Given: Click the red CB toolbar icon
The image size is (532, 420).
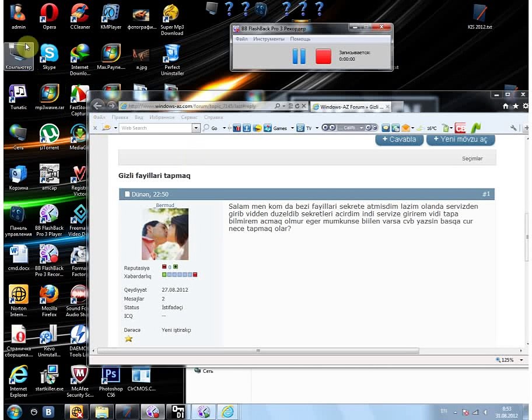Looking at the screenshot, I should pos(460,128).
